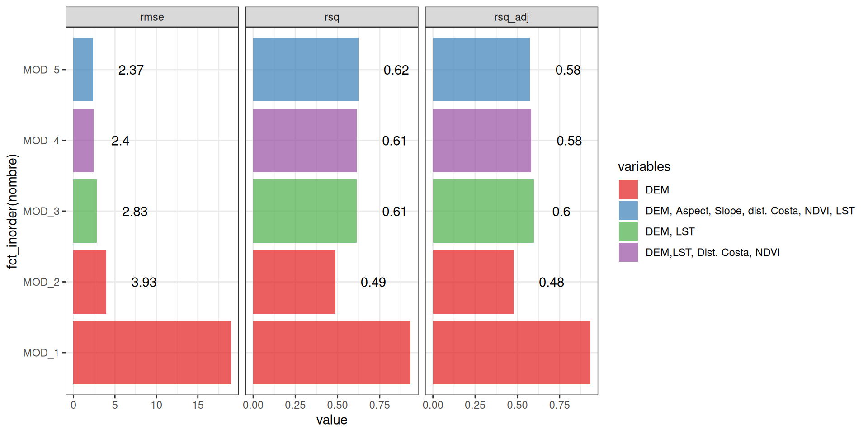
Task: Click the red DEM legend swatch
Action: [x=628, y=190]
